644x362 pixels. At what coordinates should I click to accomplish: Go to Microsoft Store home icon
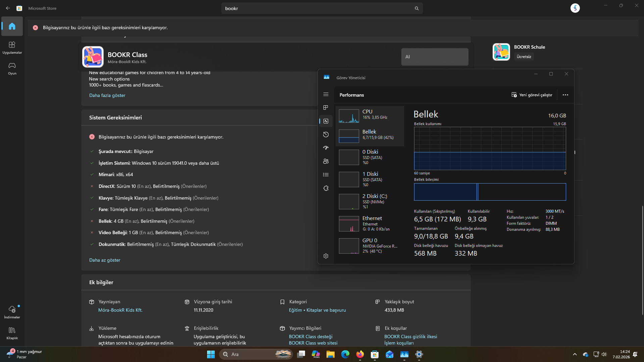[12, 26]
